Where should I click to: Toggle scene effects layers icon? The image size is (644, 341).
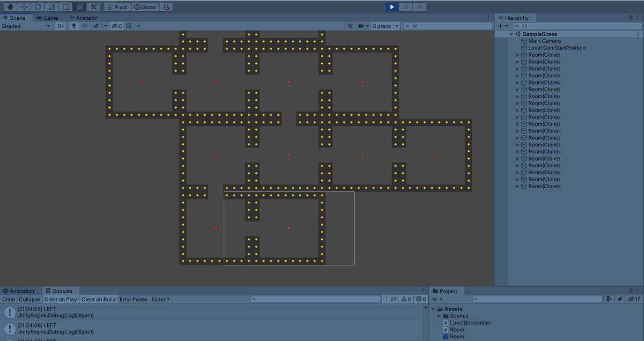tap(96, 26)
